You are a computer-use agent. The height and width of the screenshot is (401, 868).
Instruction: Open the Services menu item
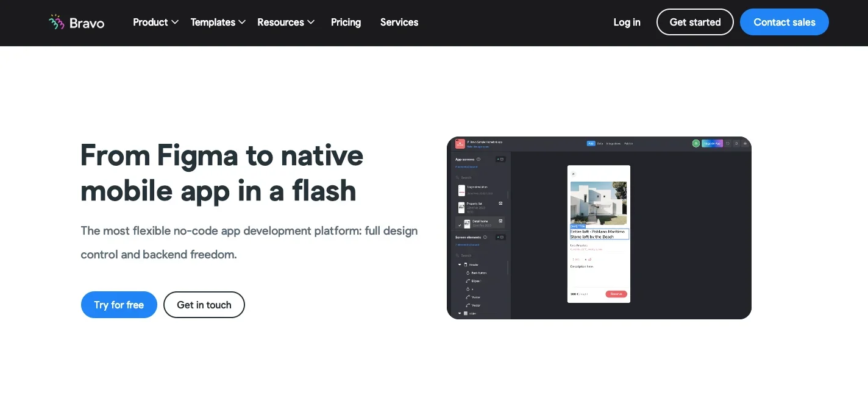[399, 23]
